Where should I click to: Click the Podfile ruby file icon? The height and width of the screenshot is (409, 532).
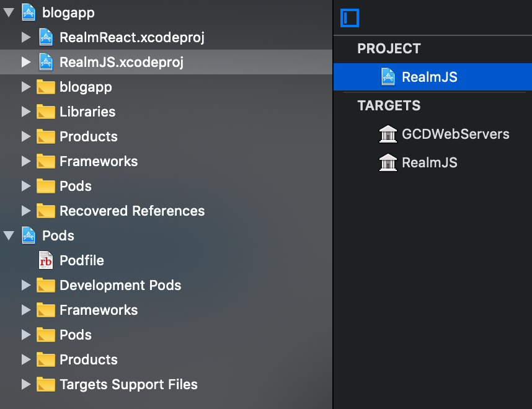tap(46, 260)
